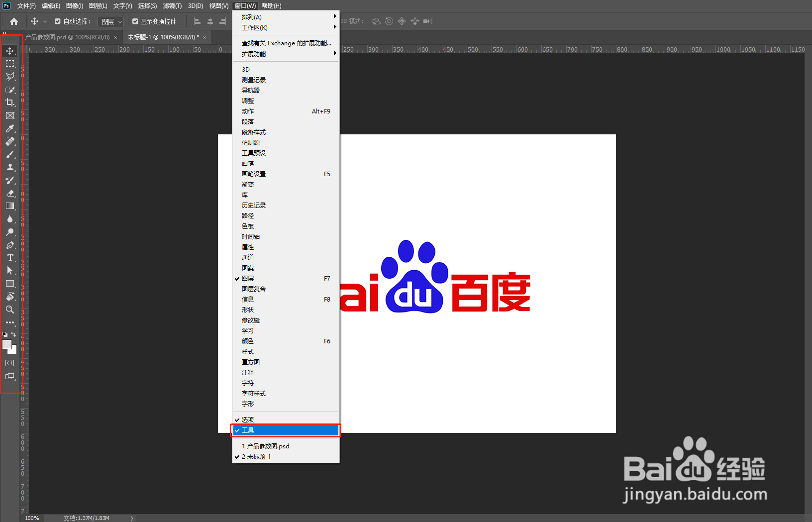This screenshot has height=522, width=812.
Task: Swap foreground and background colors
Action: pos(14,334)
